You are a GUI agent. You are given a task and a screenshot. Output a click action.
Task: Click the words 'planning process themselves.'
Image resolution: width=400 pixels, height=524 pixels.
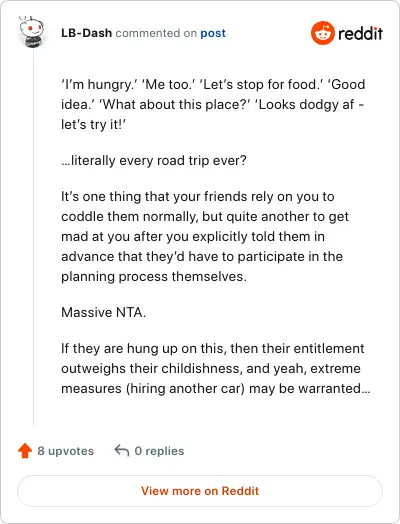[154, 276]
